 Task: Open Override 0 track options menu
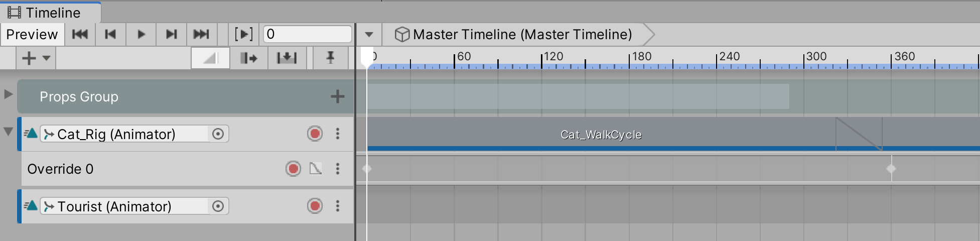tap(338, 169)
